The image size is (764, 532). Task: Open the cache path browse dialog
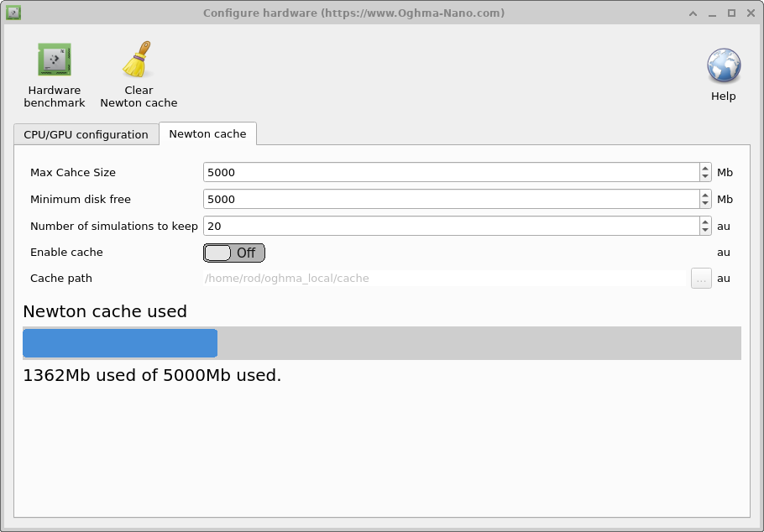701,278
